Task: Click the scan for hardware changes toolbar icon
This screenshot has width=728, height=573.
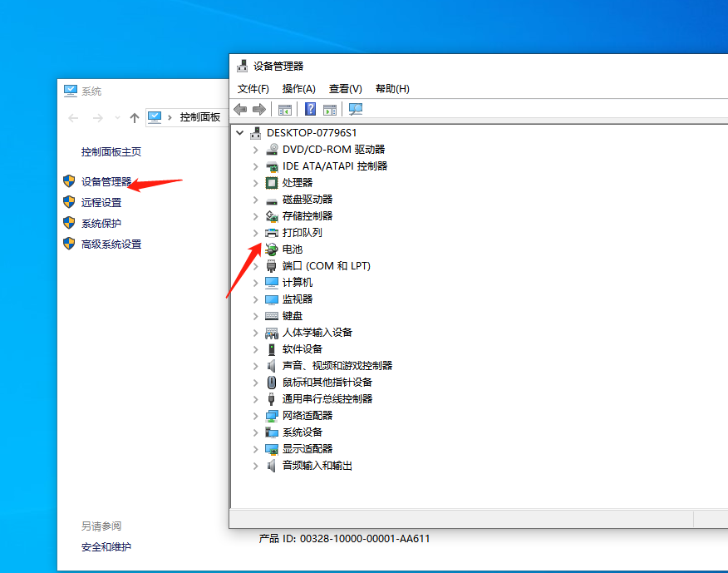Action: click(x=357, y=109)
